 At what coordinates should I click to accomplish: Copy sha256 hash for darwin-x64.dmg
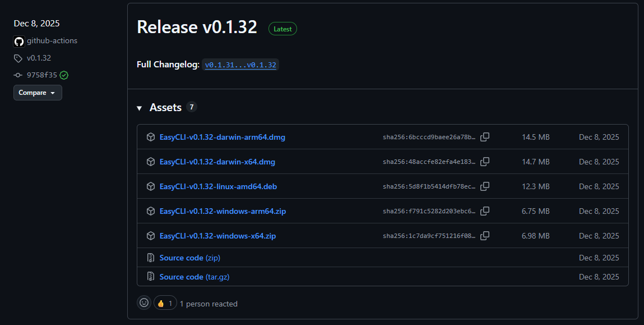(x=485, y=162)
